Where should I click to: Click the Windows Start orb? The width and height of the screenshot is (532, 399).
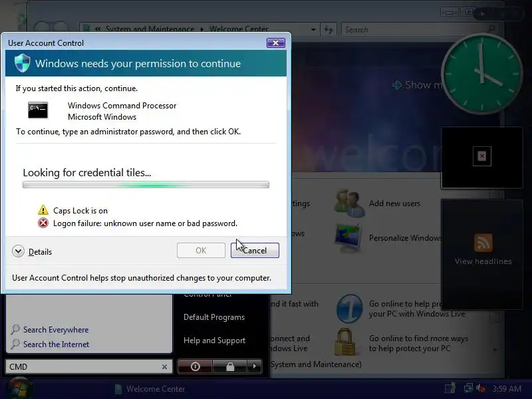[x=20, y=389]
